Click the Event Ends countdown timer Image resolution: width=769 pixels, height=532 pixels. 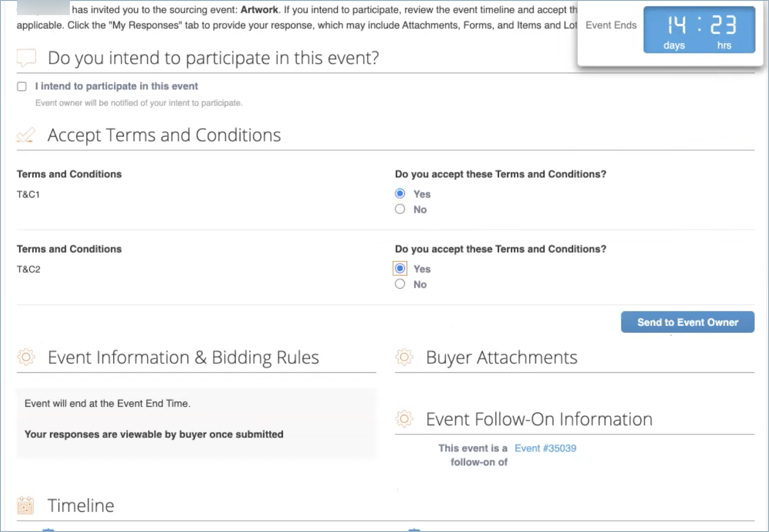tap(699, 30)
